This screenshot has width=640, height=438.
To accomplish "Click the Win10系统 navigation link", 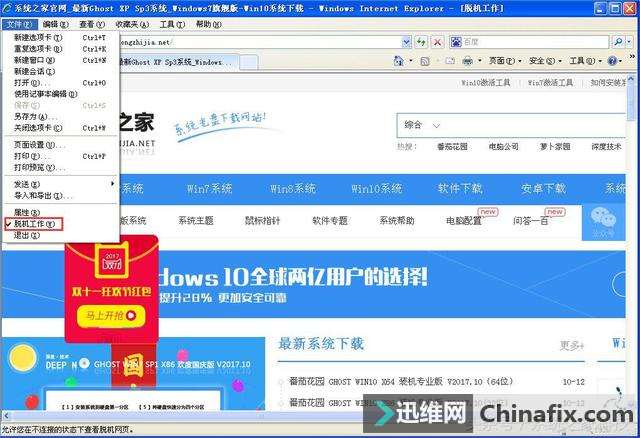I will 376,189.
